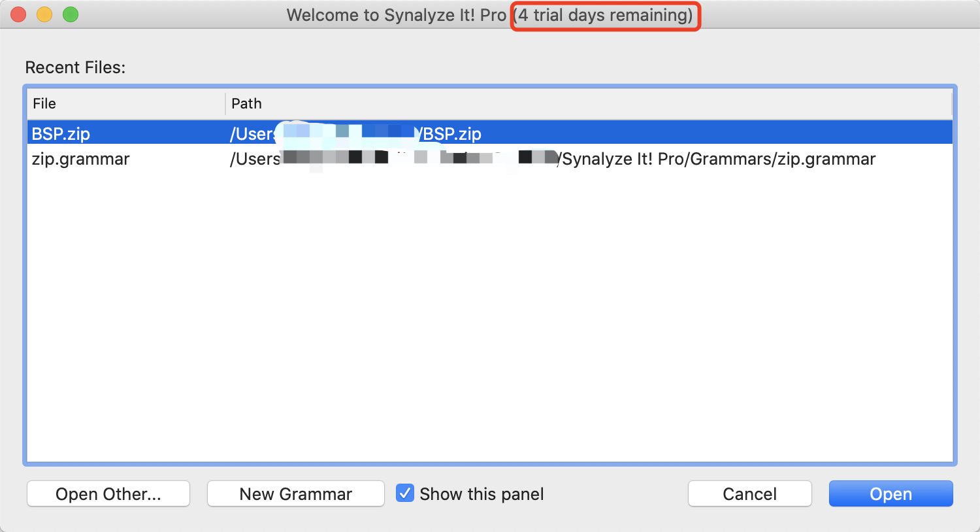Click the green zoom window button
Screen dimensions: 980x532
point(71,14)
